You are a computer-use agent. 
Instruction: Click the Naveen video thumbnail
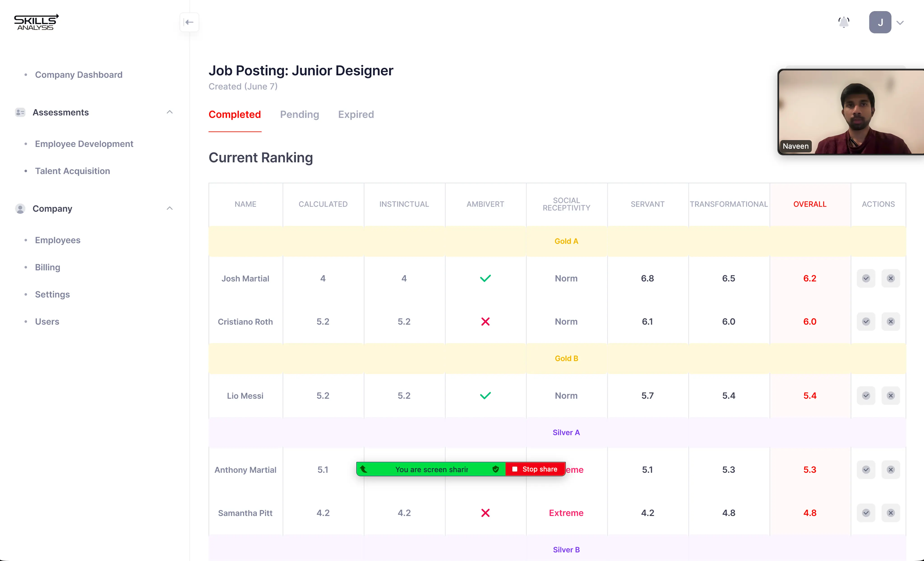(x=850, y=112)
